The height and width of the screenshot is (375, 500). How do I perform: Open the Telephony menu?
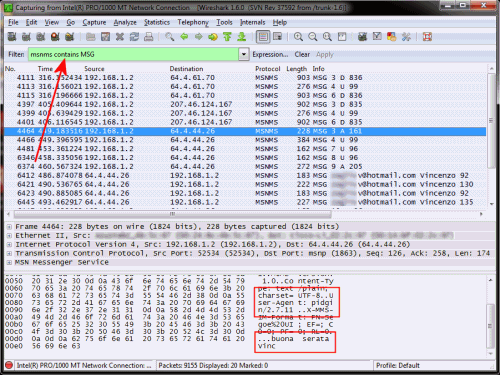(x=193, y=22)
